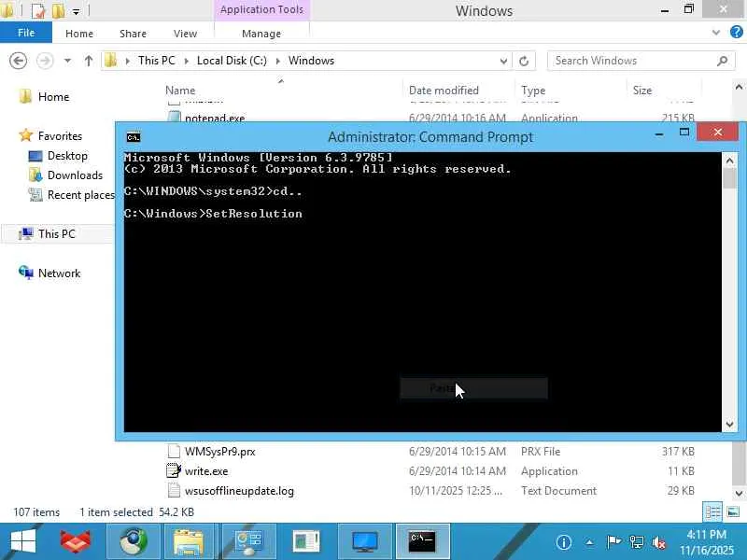Open the View ribbon tab

click(185, 34)
